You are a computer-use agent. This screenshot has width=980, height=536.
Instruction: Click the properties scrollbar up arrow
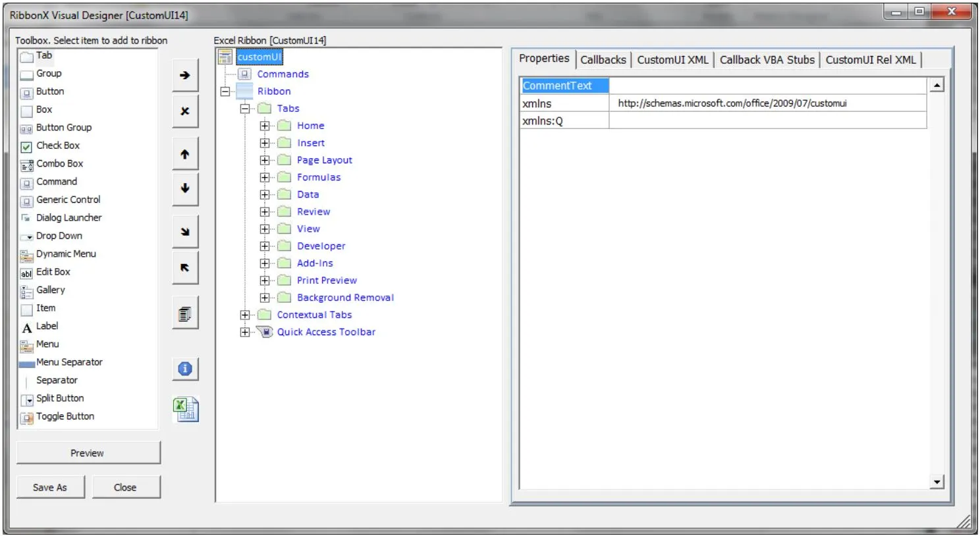(x=937, y=85)
